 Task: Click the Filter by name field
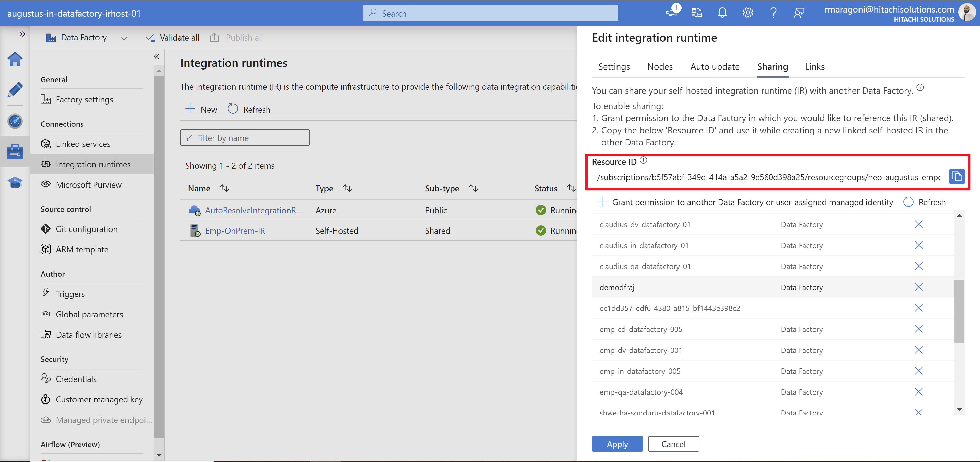245,137
